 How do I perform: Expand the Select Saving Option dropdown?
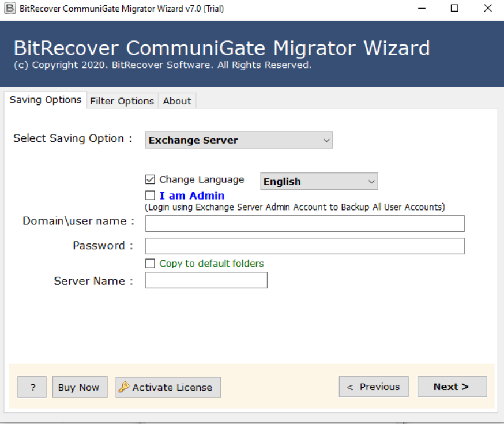click(x=239, y=140)
